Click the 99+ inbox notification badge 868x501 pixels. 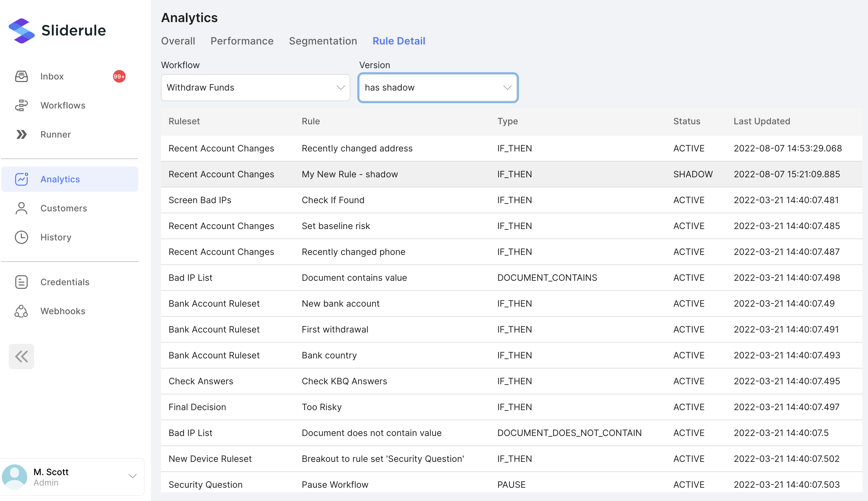(119, 76)
